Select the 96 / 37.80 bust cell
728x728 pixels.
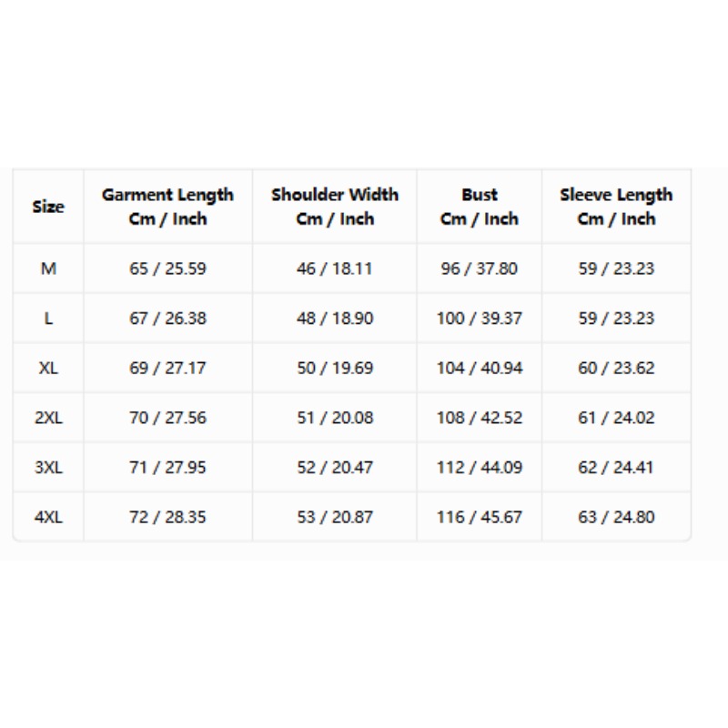pyautogui.click(x=480, y=268)
